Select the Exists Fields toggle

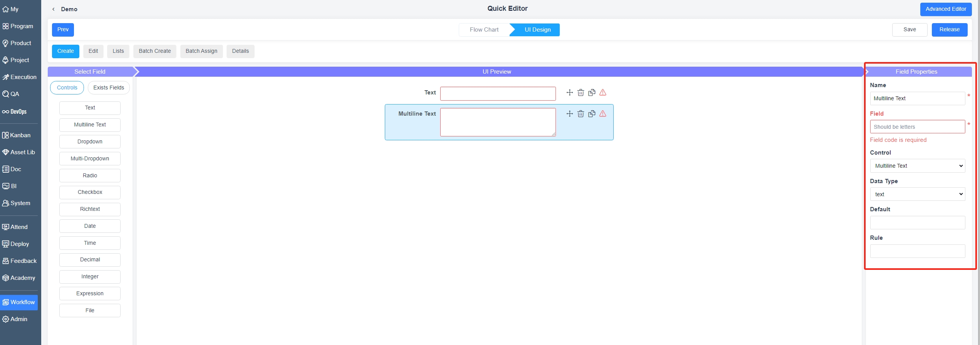coord(109,88)
